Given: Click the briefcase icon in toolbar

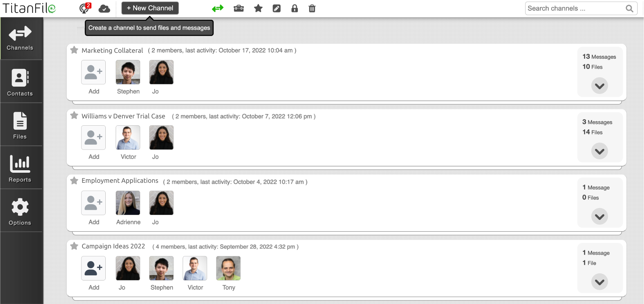Looking at the screenshot, I should pos(239,8).
